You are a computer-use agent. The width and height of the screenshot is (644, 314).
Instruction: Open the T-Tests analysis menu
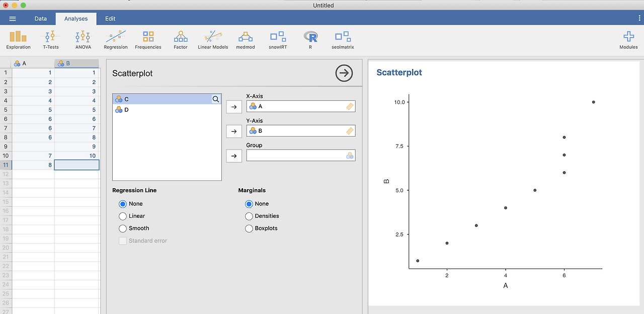(50, 40)
